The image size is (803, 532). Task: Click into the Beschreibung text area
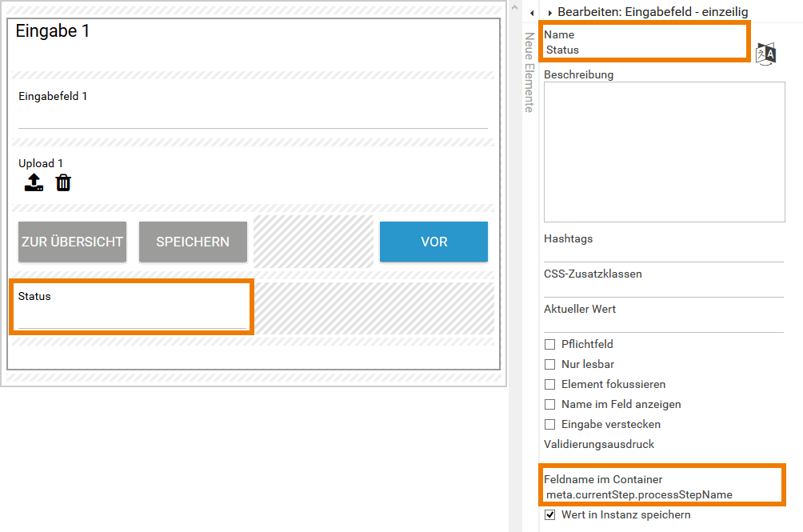(664, 151)
